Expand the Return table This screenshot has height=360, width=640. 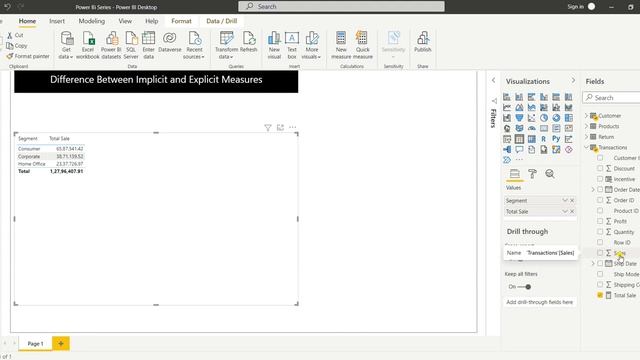587,137
